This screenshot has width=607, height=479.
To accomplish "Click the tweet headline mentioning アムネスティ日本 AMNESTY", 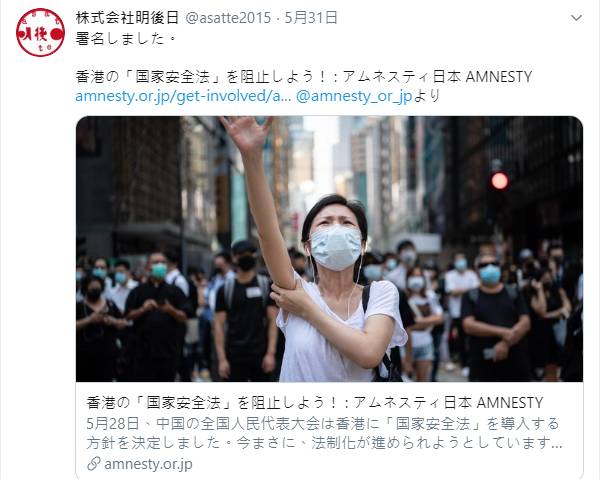I will pos(304,77).
